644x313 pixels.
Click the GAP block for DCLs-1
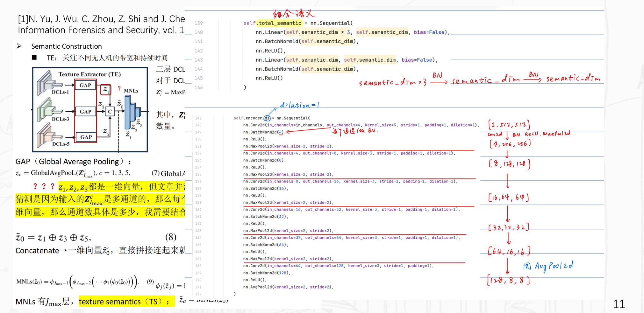(85, 85)
